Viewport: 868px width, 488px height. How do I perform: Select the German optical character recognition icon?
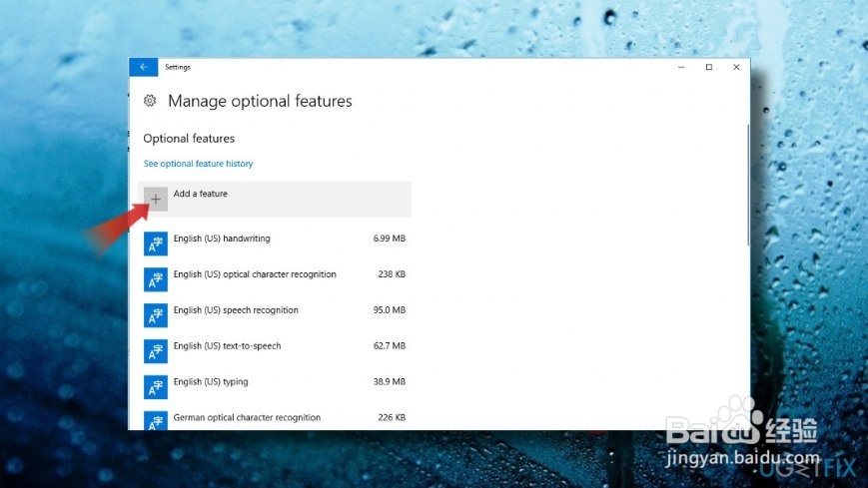pos(156,420)
